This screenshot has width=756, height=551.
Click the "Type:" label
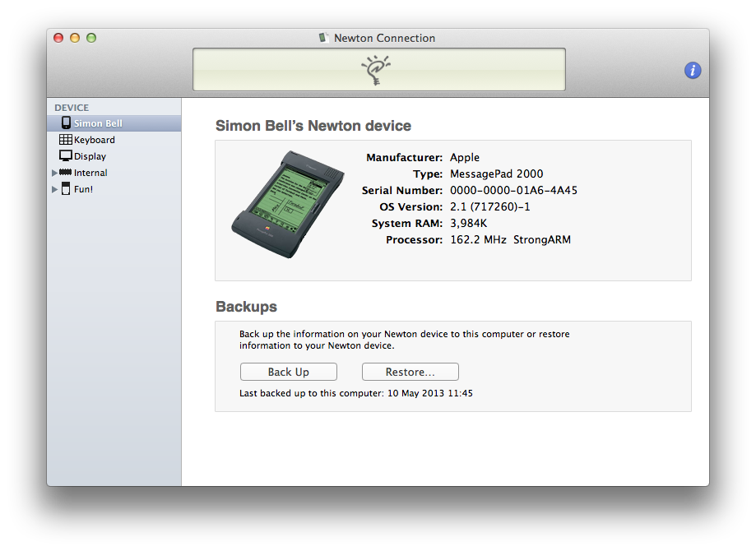[428, 174]
